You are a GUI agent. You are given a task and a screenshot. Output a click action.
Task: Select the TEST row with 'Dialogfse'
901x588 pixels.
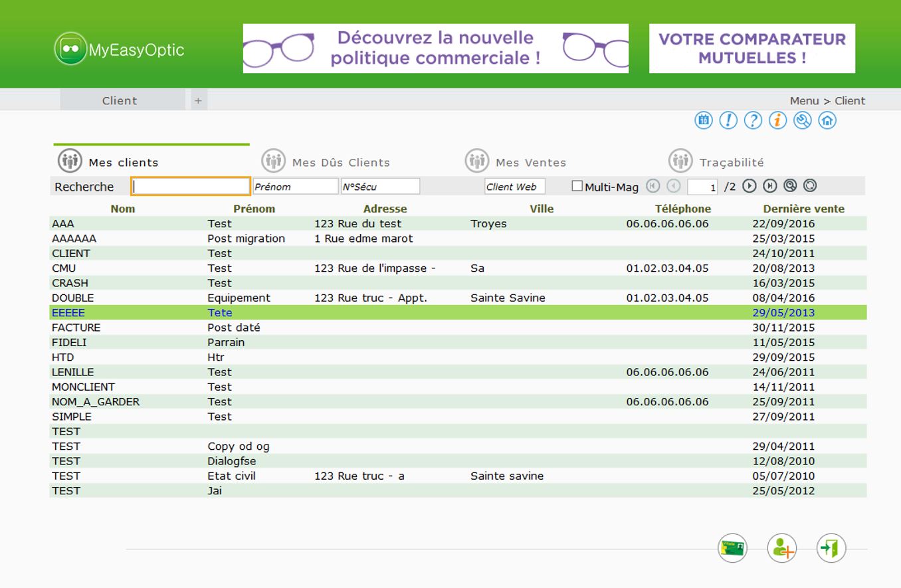(x=458, y=461)
